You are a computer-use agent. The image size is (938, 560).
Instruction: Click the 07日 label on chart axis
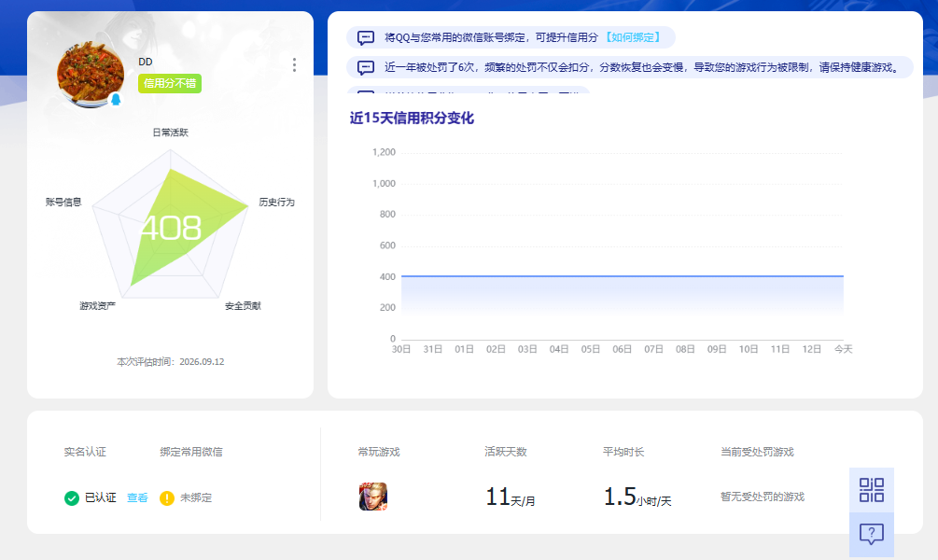click(x=653, y=349)
